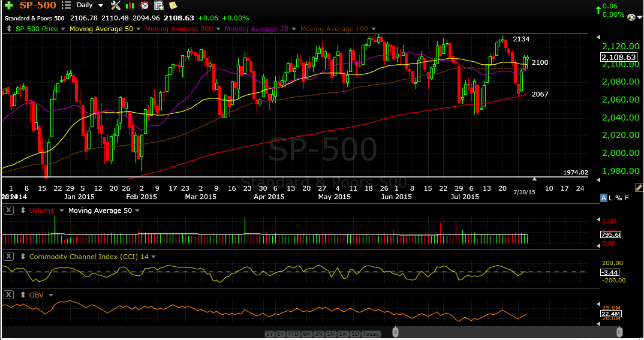Toggle the F scale option

click(627, 198)
